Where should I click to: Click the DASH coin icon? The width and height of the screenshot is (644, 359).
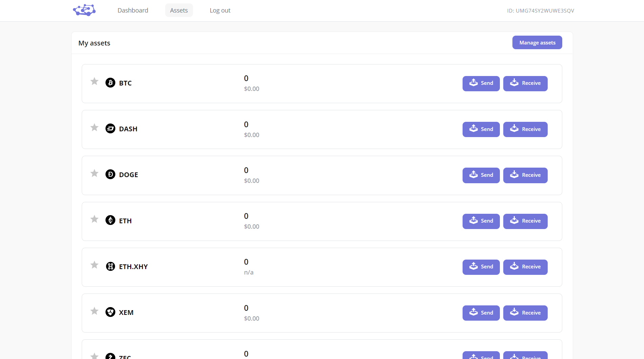click(x=110, y=129)
